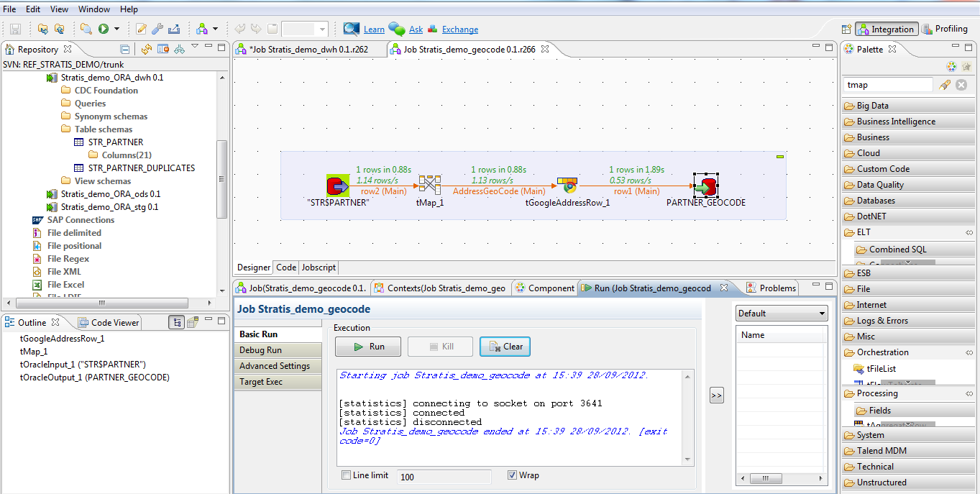Click the run job green play icon
The width and height of the screenshot is (980, 494).
click(104, 29)
